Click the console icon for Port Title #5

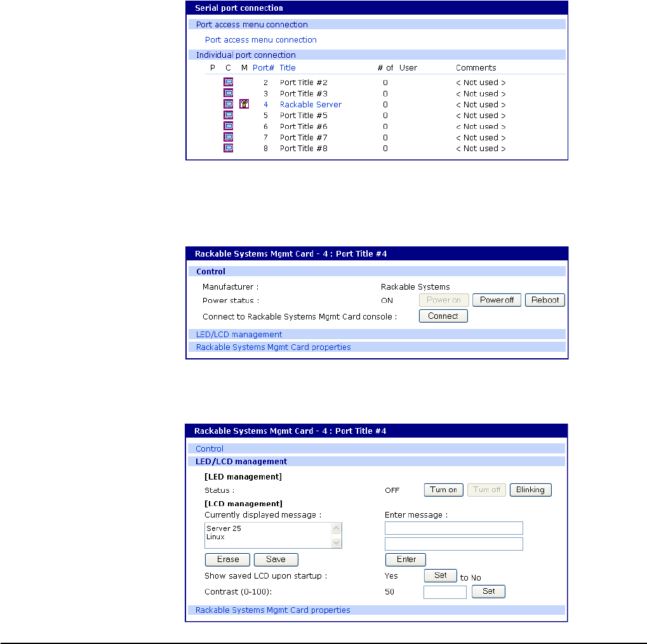coord(228,115)
